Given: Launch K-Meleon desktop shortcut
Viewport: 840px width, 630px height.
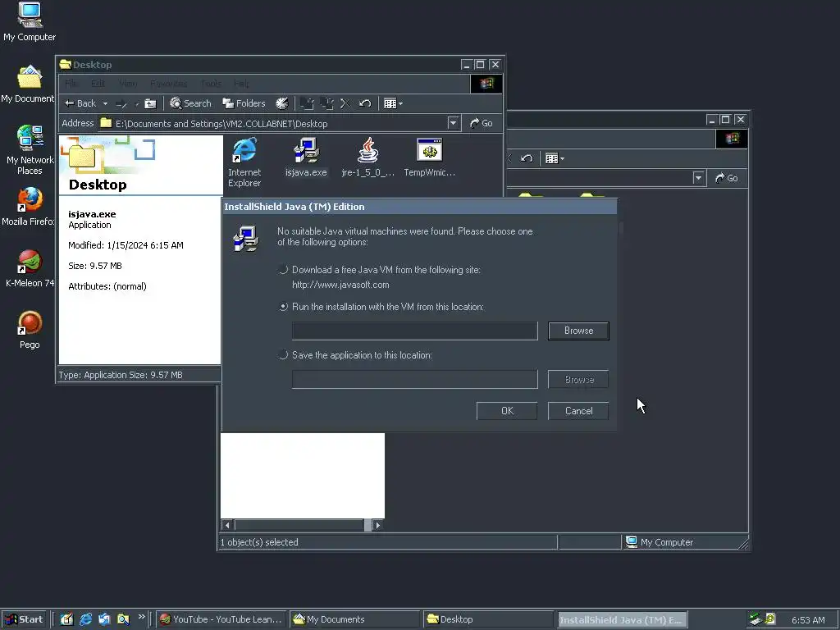Looking at the screenshot, I should pos(30,268).
